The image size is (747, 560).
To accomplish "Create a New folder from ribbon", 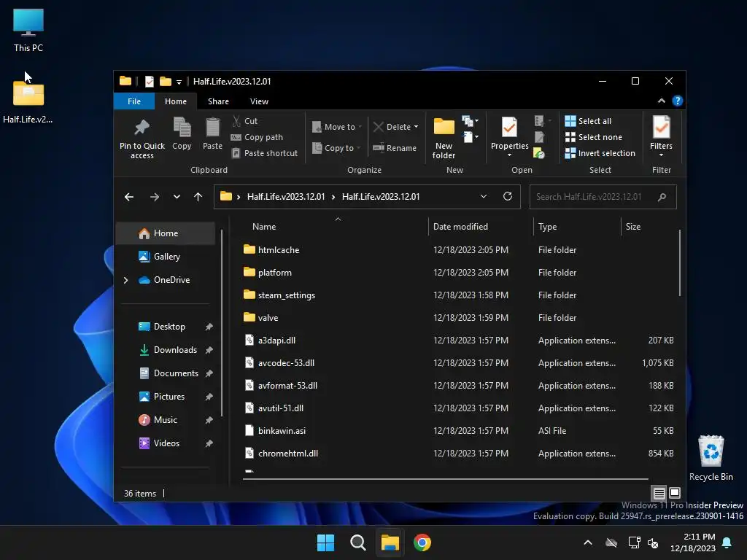I will (x=444, y=137).
